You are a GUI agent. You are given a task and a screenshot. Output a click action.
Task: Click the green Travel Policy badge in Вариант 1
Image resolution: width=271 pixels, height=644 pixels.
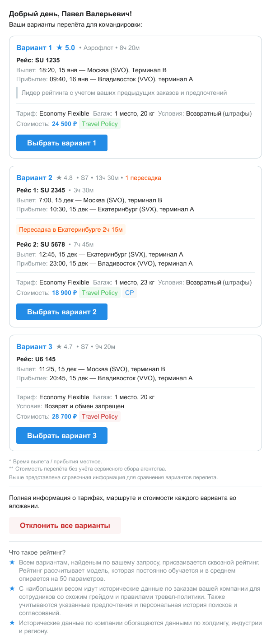(x=100, y=124)
